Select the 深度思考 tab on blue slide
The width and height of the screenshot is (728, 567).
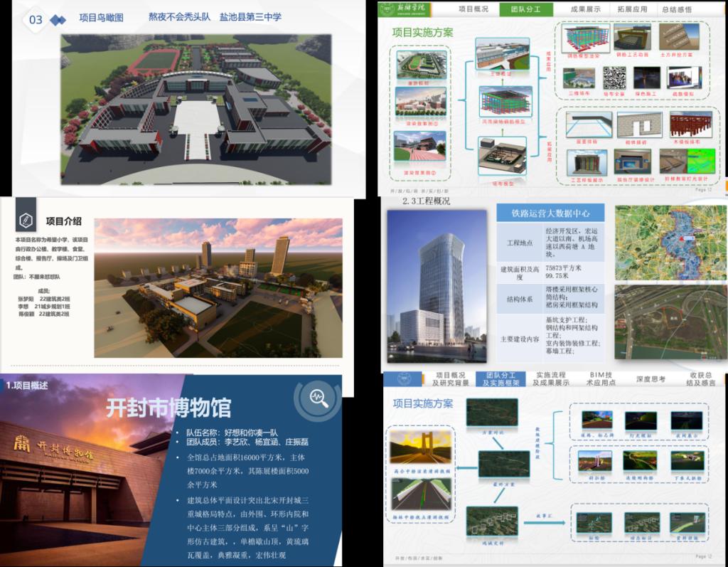(650, 379)
